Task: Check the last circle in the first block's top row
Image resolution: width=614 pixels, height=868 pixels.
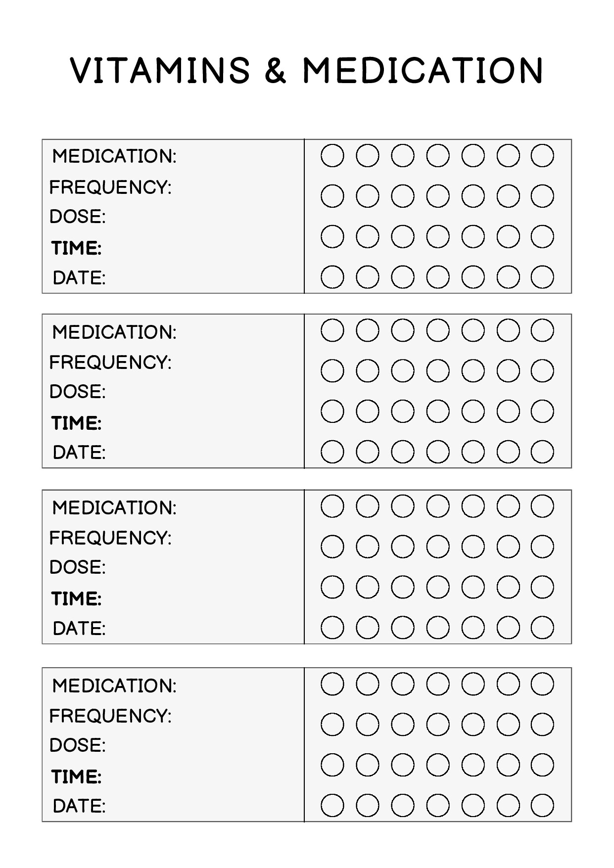Action: pyautogui.click(x=542, y=156)
